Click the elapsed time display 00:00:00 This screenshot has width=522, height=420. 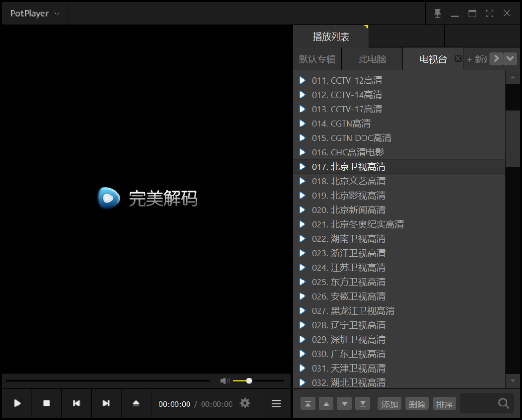coord(174,404)
